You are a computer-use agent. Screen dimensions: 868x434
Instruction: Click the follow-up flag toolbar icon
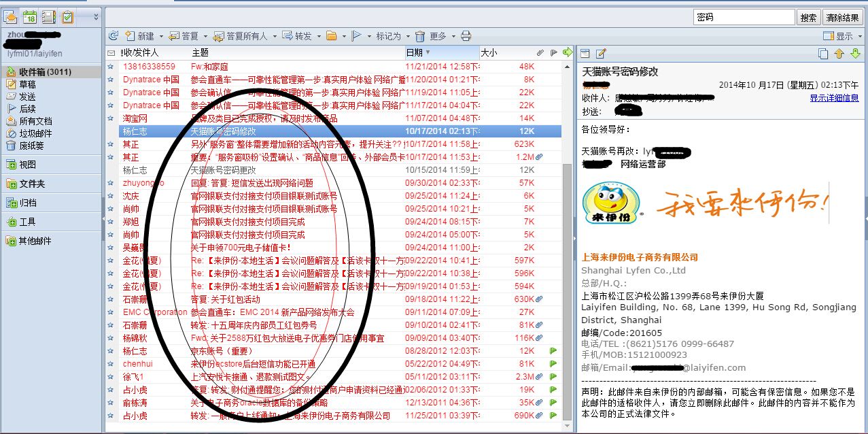pos(356,36)
